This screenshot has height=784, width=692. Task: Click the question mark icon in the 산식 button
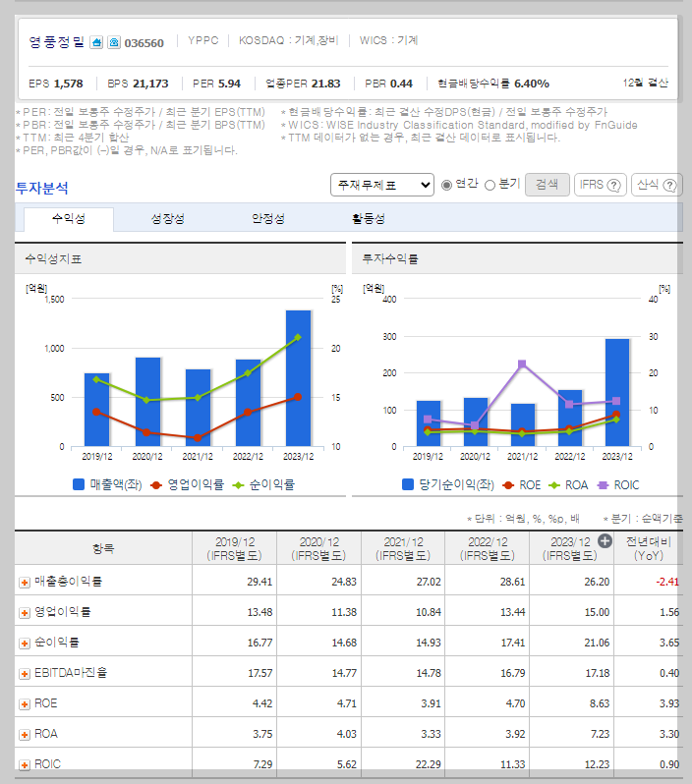pyautogui.click(x=669, y=186)
